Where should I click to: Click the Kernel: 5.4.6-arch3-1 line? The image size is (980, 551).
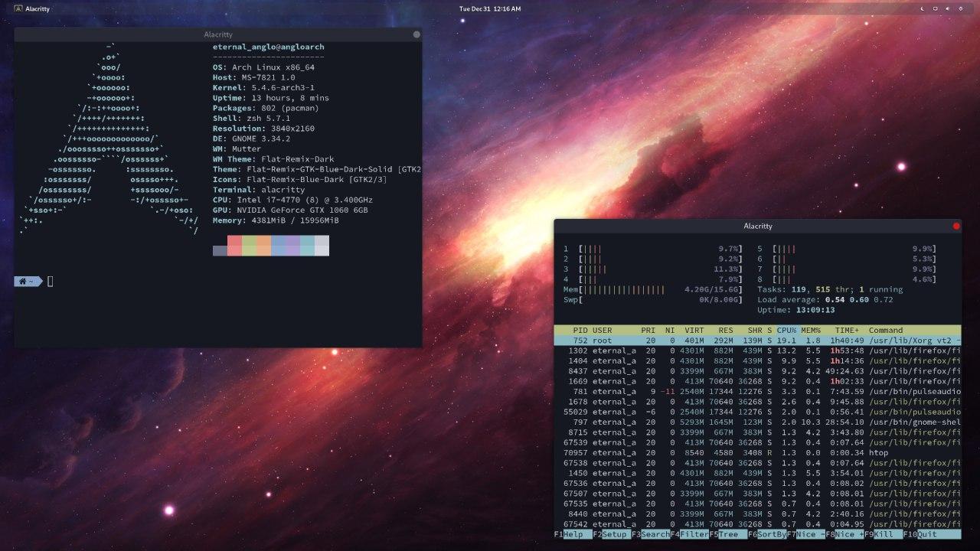(263, 88)
